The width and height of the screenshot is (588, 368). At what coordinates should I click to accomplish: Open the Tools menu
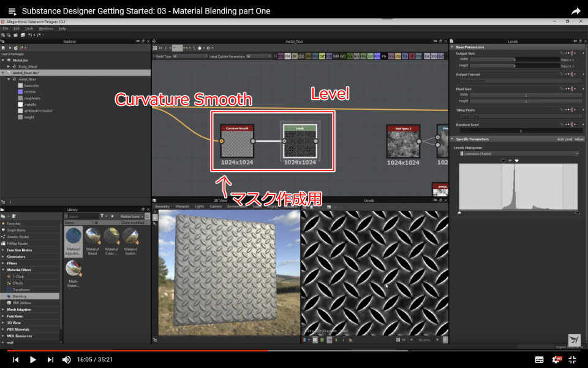pos(29,29)
